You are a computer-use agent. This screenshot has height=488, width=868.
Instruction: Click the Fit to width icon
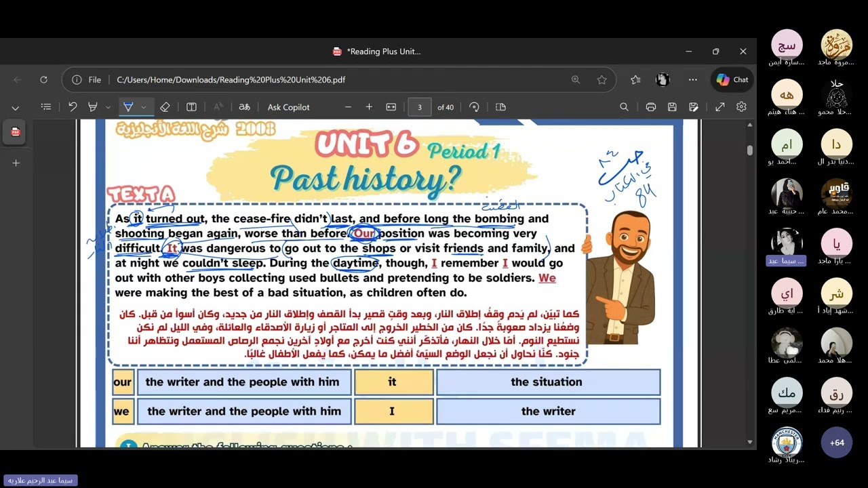point(391,107)
